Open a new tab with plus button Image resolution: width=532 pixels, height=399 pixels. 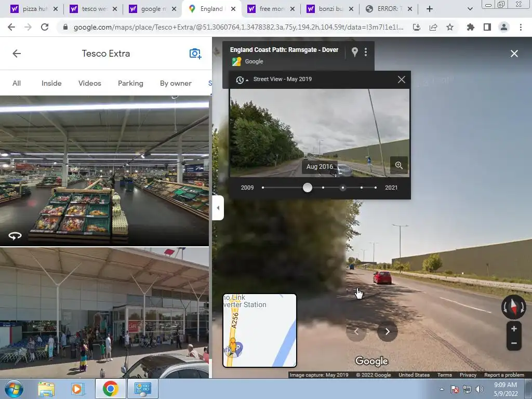[430, 9]
